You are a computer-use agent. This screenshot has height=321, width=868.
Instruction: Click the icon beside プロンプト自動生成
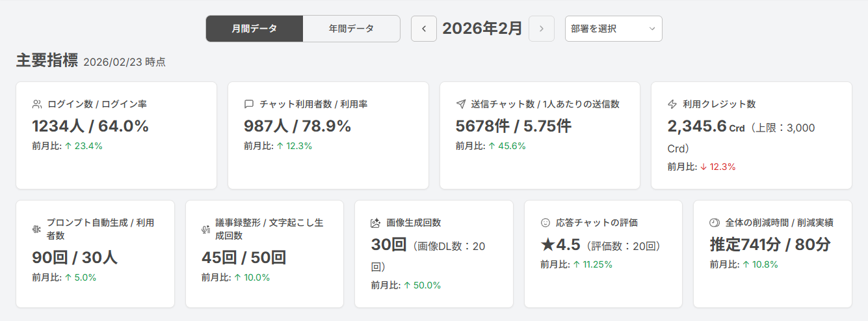(x=36, y=229)
